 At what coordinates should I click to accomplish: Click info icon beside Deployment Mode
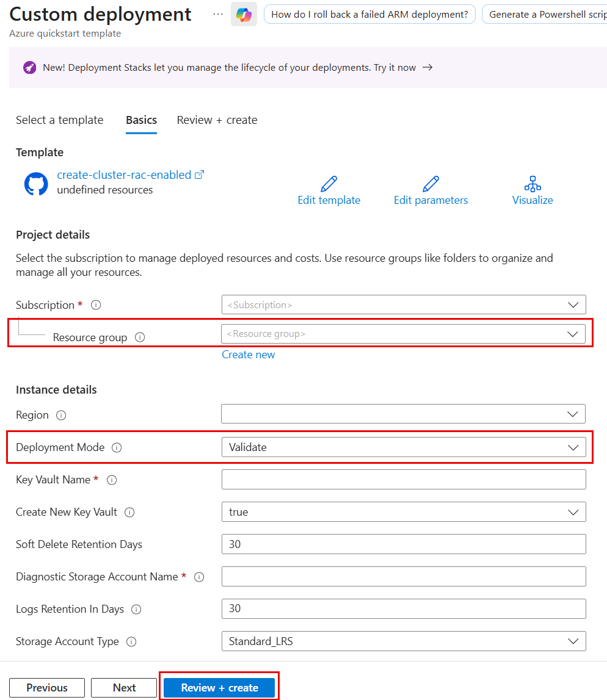point(117,447)
